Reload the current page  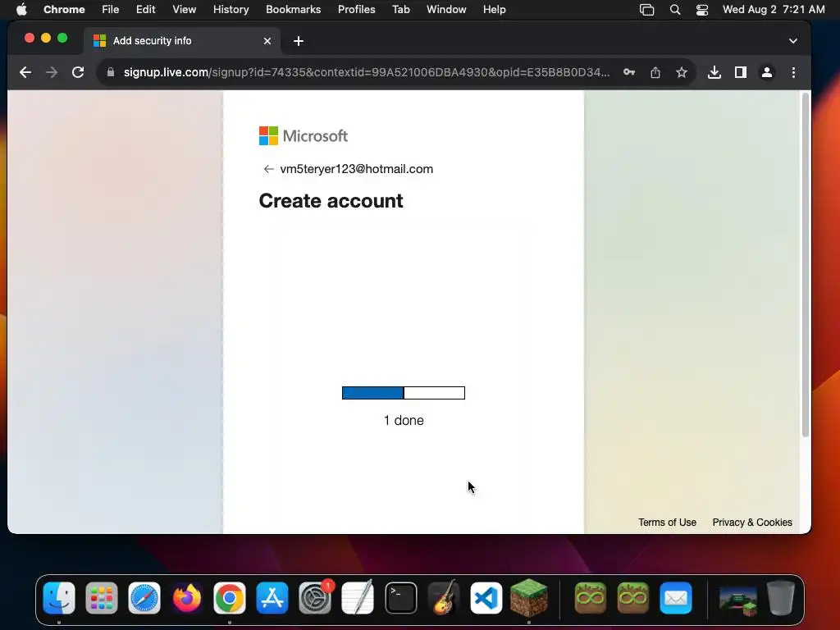click(78, 72)
